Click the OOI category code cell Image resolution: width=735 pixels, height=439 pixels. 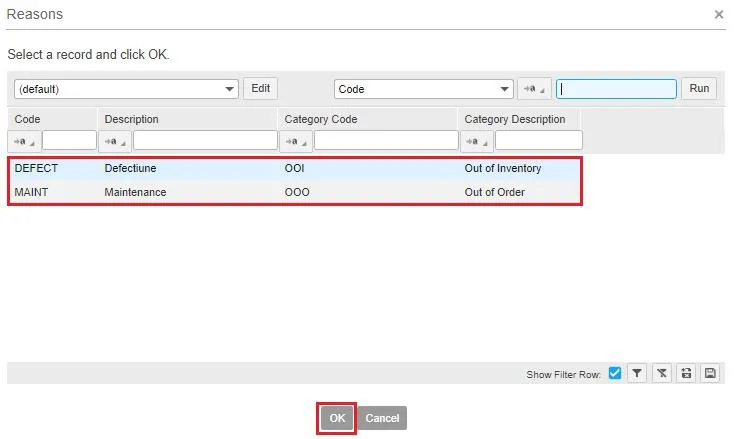click(294, 169)
